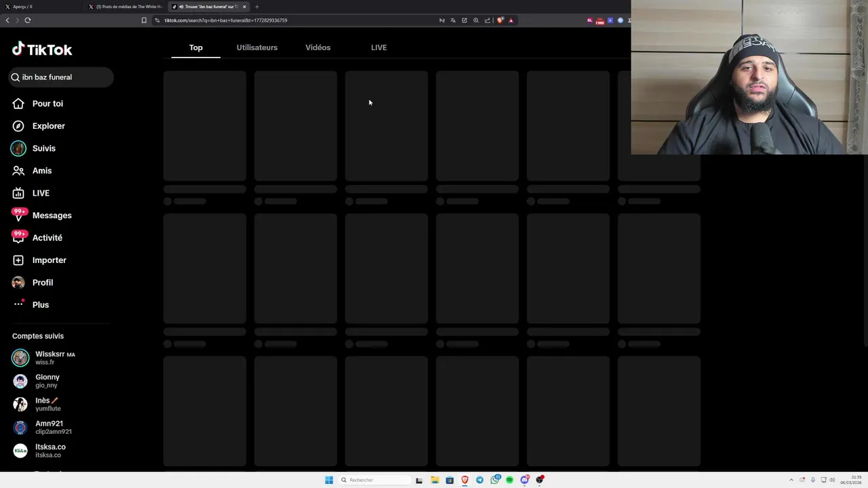The height and width of the screenshot is (488, 868).
Task: Click the search field showing ibn baz funeral
Action: (61, 77)
